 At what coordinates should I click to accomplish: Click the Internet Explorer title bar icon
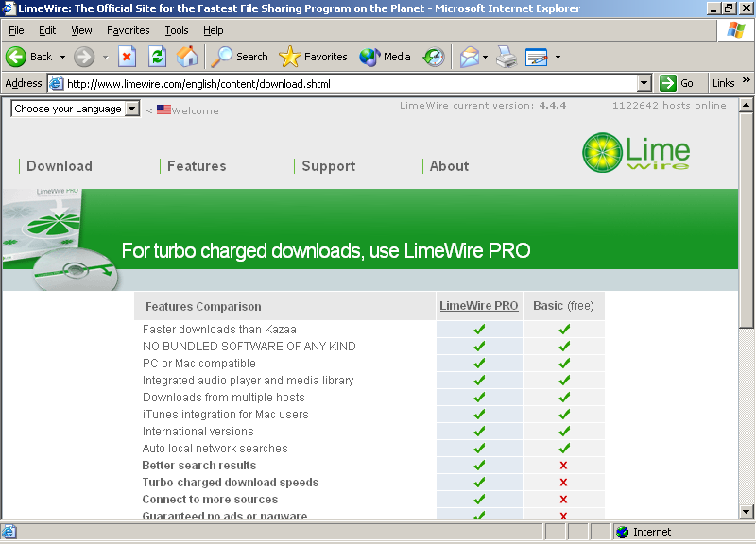9,8
